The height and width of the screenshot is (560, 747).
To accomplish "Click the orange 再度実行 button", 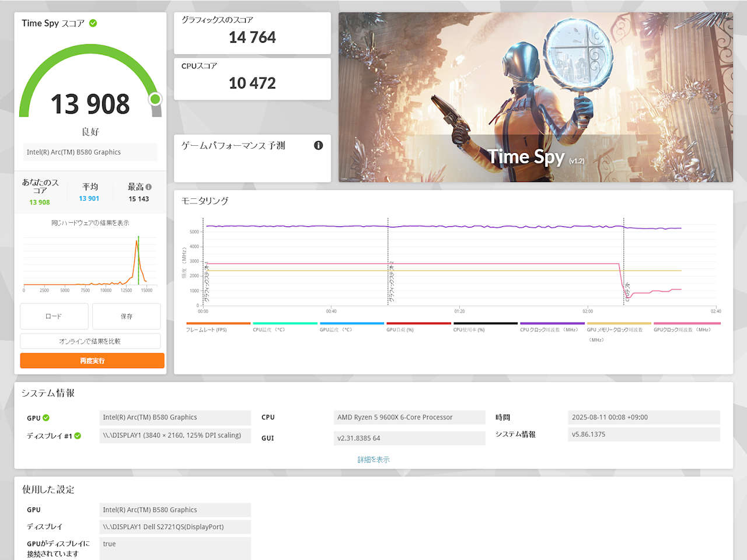I will click(x=92, y=360).
